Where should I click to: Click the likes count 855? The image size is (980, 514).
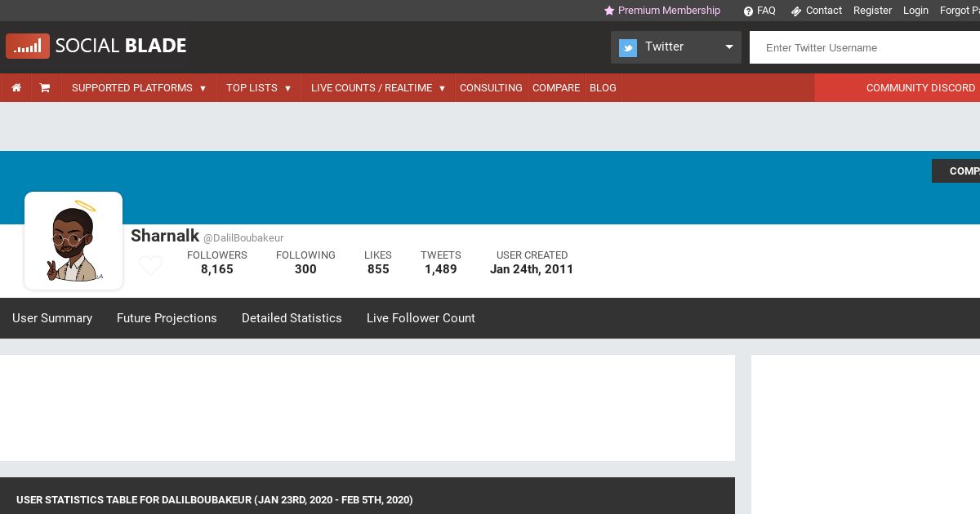point(378,269)
